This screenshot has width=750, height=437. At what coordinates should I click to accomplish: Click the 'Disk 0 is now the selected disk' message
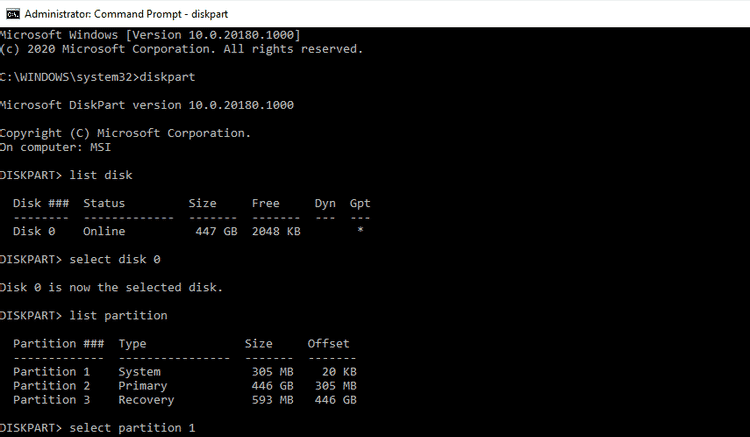111,287
